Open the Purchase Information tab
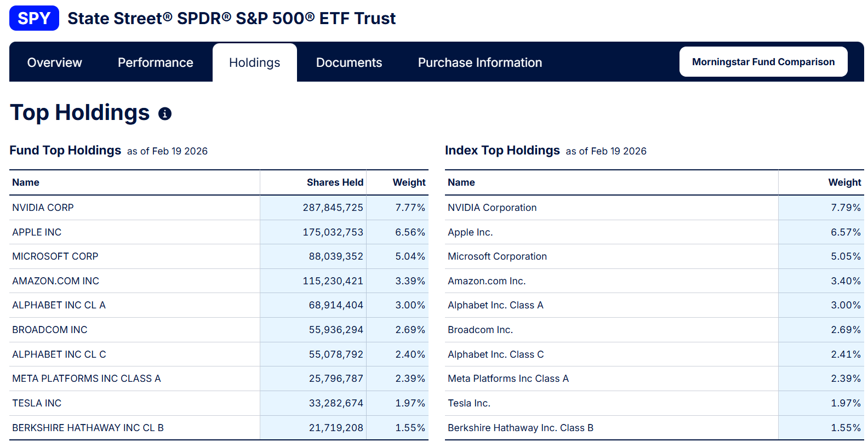 [479, 62]
